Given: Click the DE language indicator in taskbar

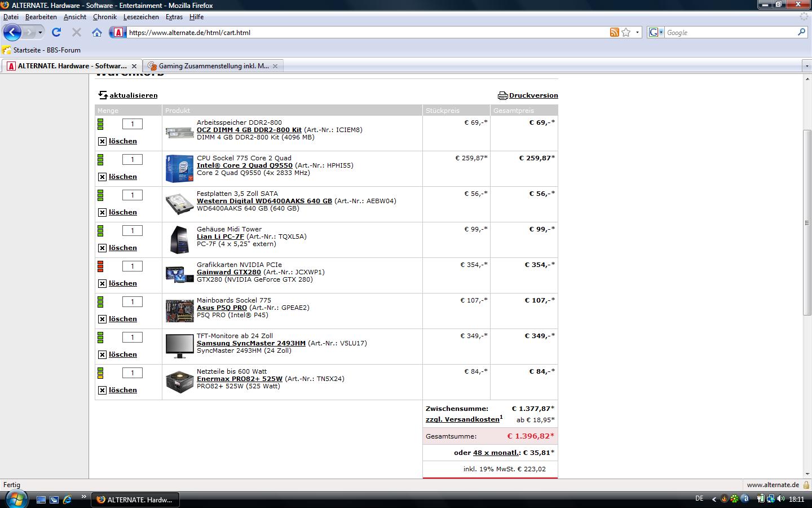Looking at the screenshot, I should coord(699,498).
